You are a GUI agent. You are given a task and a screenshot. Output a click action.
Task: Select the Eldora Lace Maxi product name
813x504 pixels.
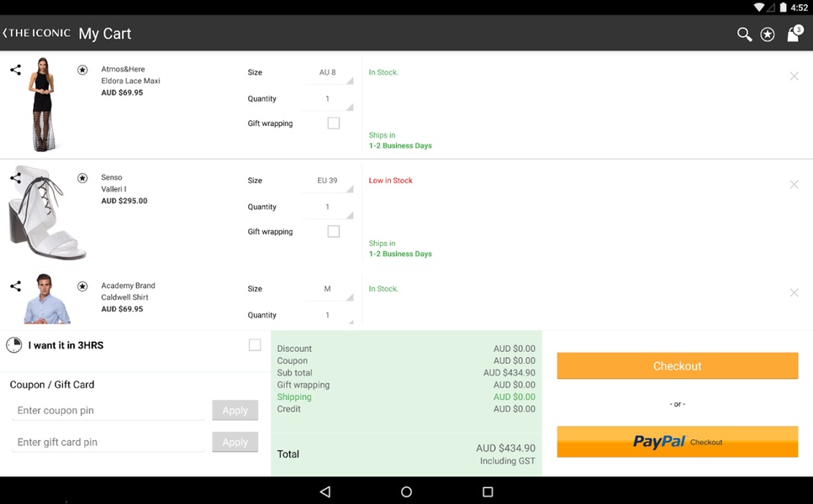click(130, 81)
